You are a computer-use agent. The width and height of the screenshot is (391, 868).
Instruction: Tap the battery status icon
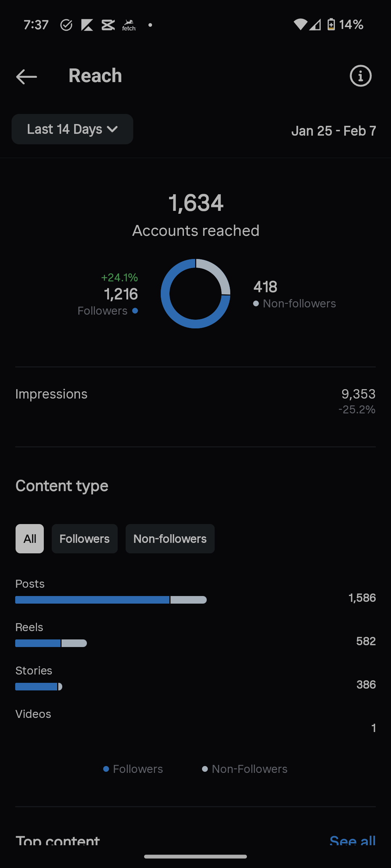pyautogui.click(x=331, y=25)
